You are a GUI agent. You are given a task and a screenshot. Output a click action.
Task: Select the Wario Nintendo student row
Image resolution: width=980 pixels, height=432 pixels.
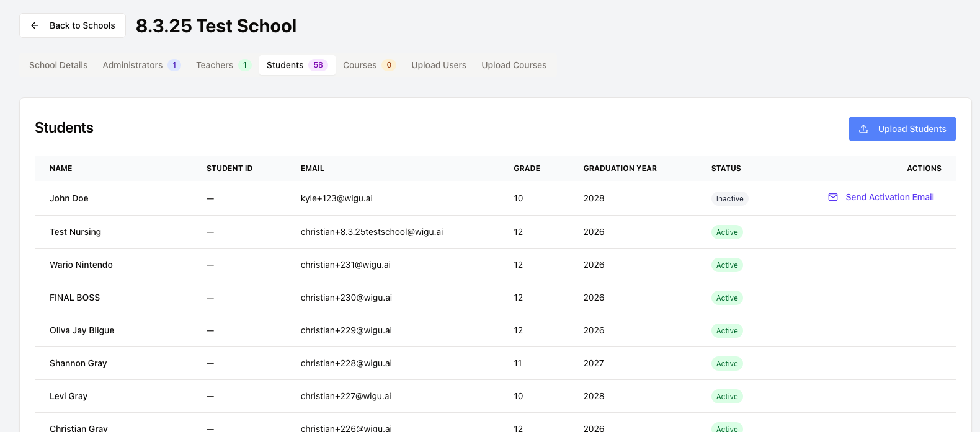(81, 265)
